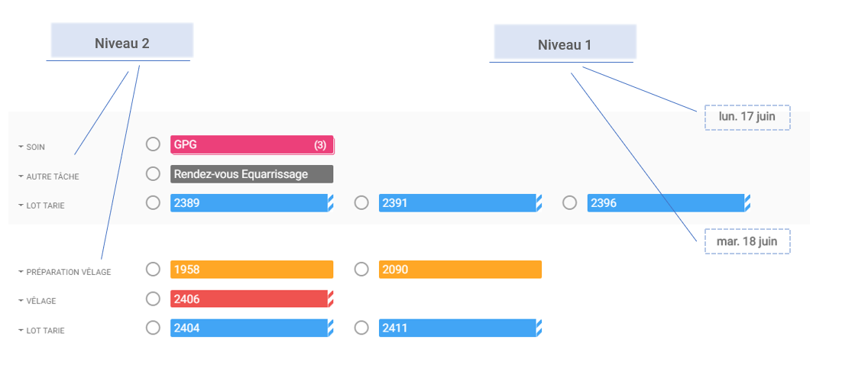Toggle the circle beside lot 2389
868x372 pixels.
click(154, 202)
